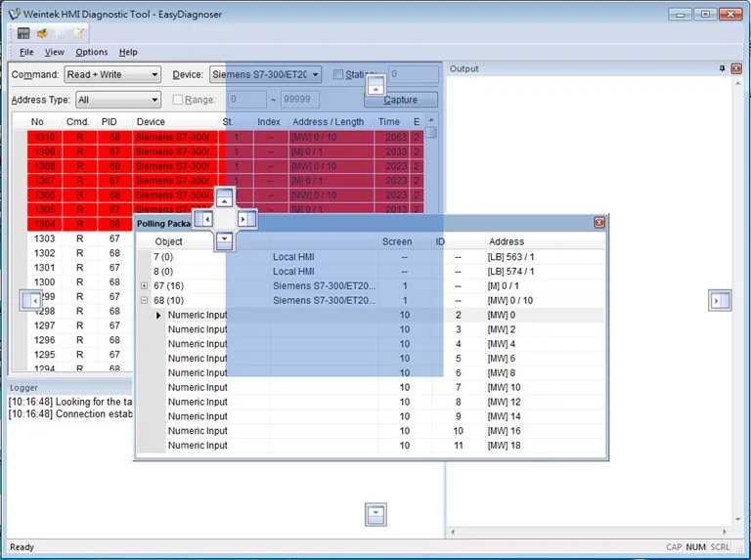Click the row arrow beside the first Numeric Input
The width and height of the screenshot is (751, 560).
[158, 316]
